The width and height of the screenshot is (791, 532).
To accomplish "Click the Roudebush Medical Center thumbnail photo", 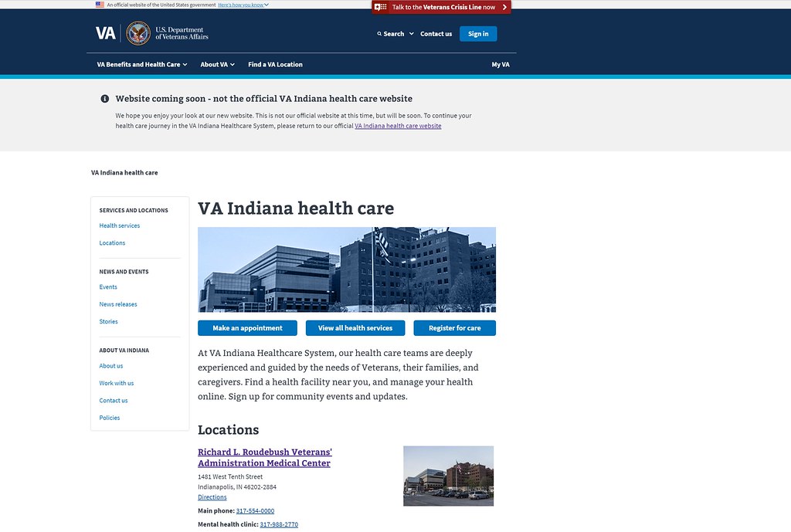I will [448, 476].
